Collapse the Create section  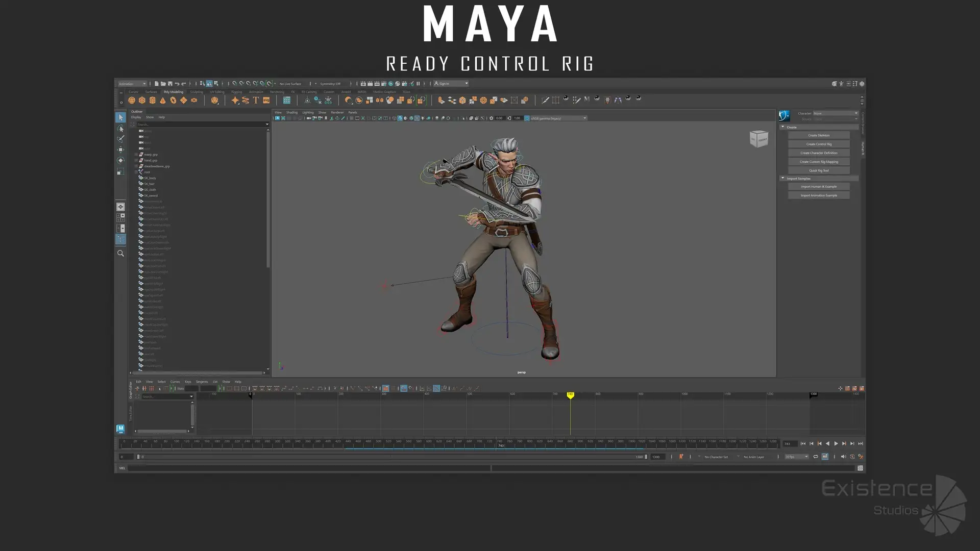(783, 127)
